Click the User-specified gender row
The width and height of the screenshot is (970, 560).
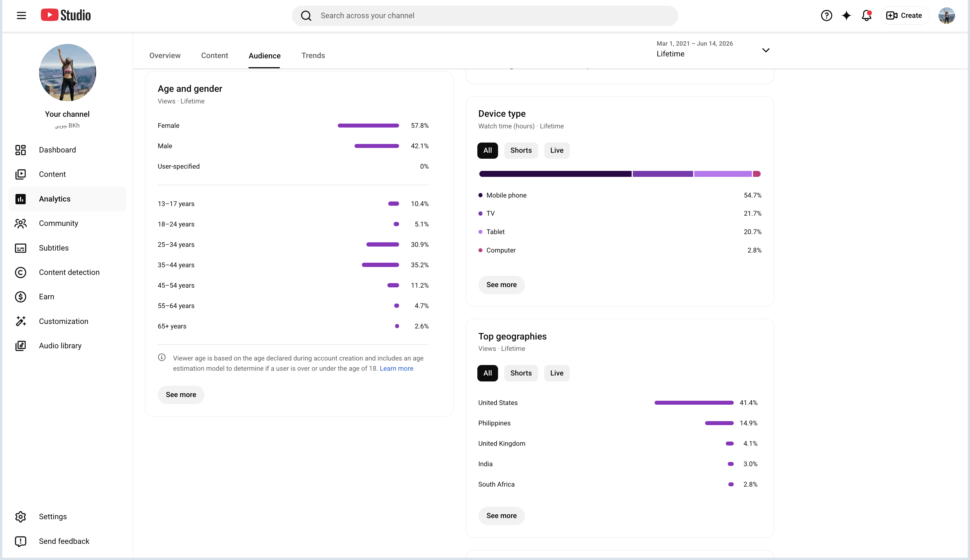[293, 167]
